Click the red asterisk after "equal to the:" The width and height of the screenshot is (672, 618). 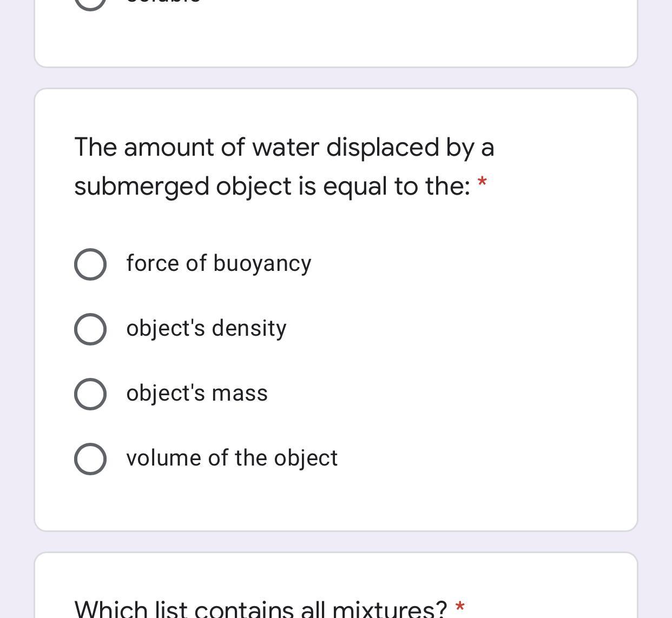click(482, 184)
